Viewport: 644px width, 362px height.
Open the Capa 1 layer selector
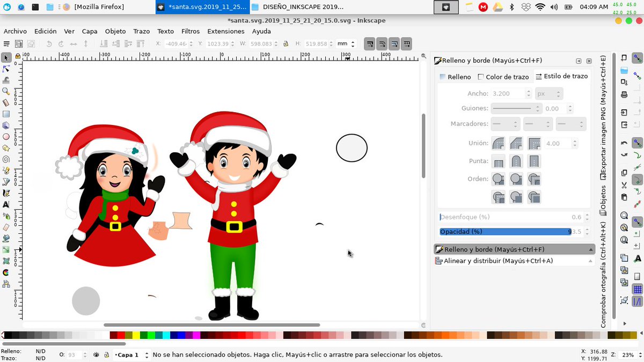[131, 354]
